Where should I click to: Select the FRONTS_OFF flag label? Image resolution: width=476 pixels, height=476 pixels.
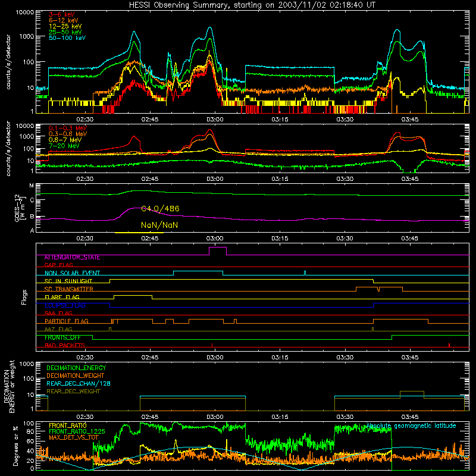62,337
